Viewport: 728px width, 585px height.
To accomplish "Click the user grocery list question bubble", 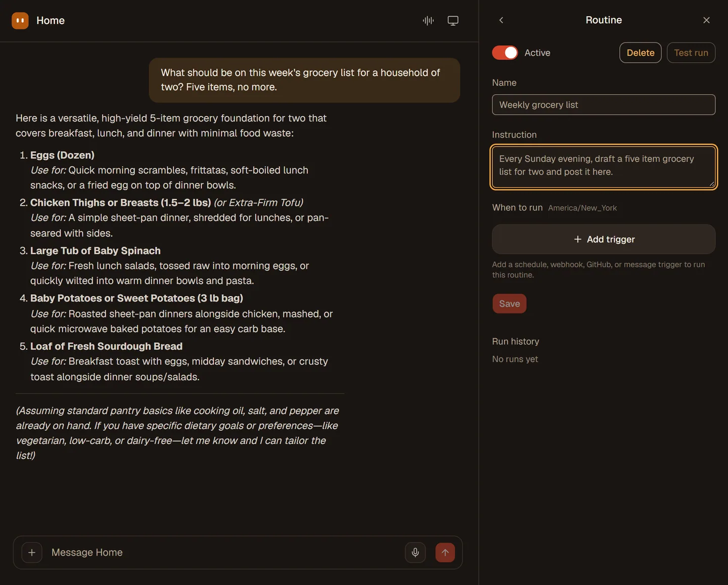I will pos(304,80).
